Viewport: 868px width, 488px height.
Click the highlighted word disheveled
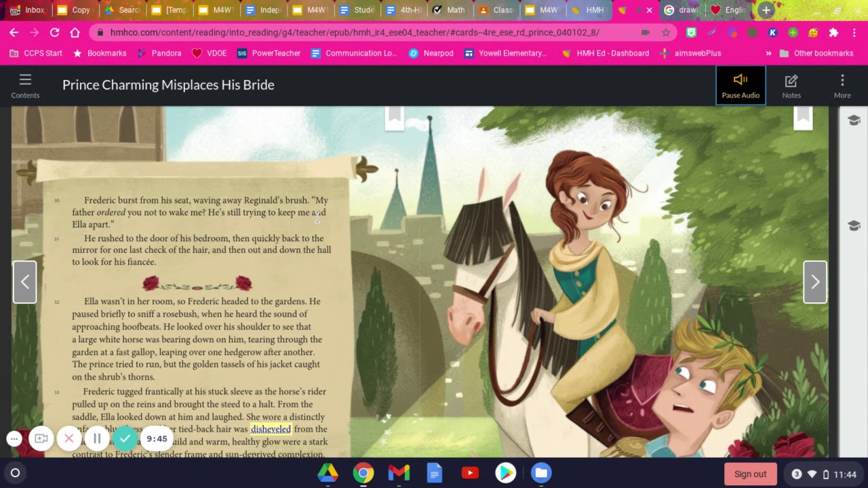271,429
